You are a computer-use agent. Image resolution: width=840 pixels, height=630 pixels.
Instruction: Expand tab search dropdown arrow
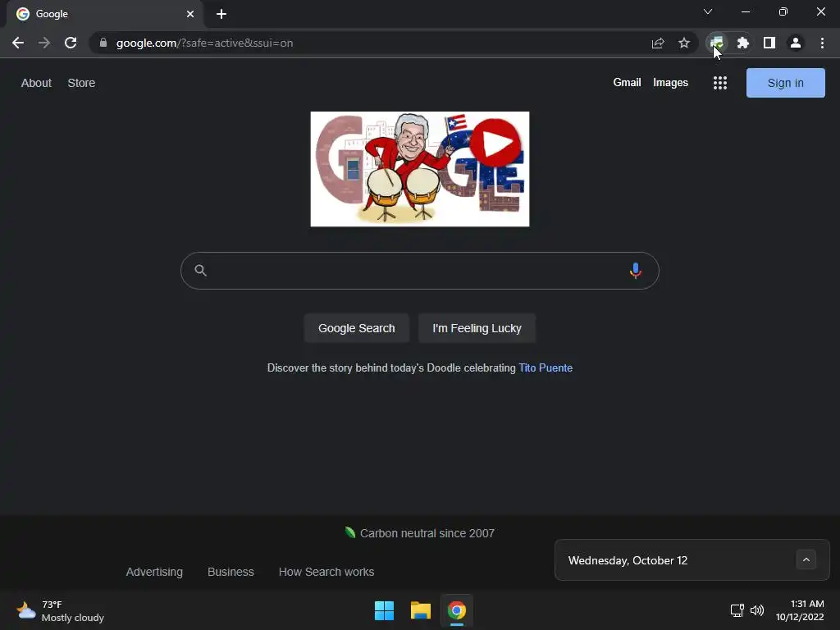point(708,11)
